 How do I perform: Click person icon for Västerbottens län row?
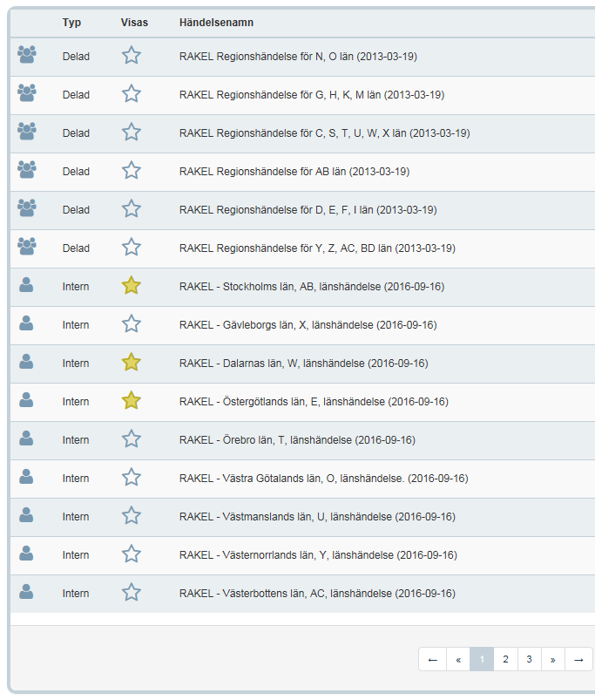26,592
